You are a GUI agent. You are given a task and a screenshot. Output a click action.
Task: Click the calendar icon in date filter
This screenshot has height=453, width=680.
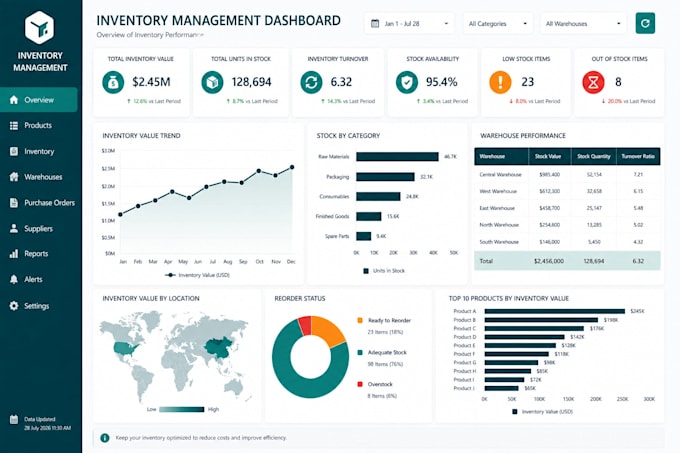coord(375,23)
